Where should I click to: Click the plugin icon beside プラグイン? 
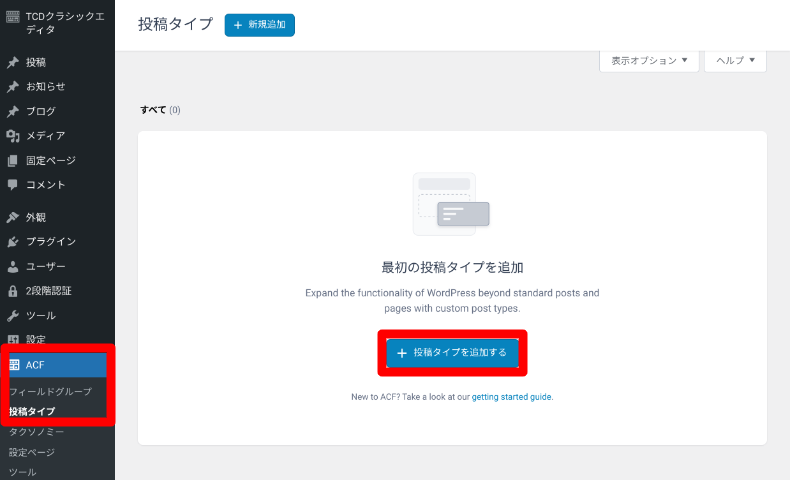point(13,242)
